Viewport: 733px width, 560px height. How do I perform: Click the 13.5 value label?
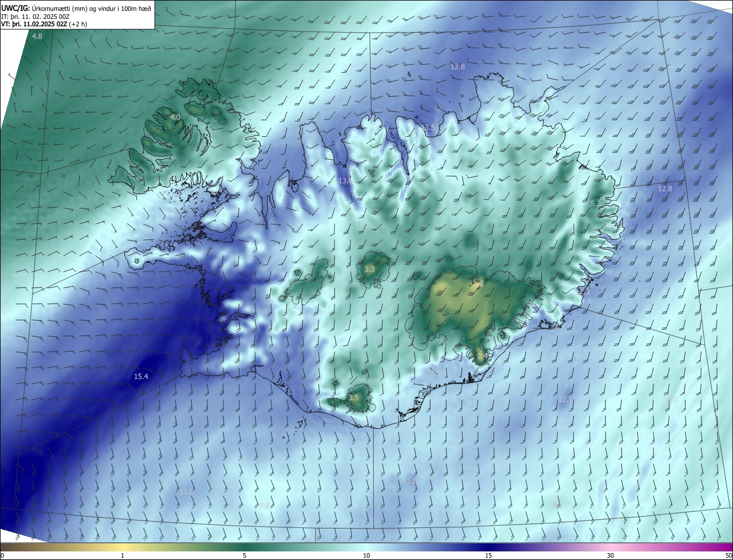pyautogui.click(x=428, y=127)
